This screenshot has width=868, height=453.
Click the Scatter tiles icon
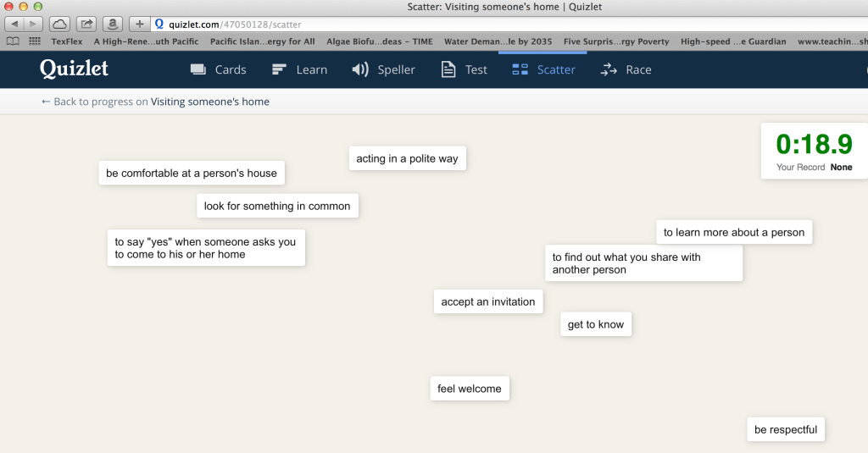point(520,69)
